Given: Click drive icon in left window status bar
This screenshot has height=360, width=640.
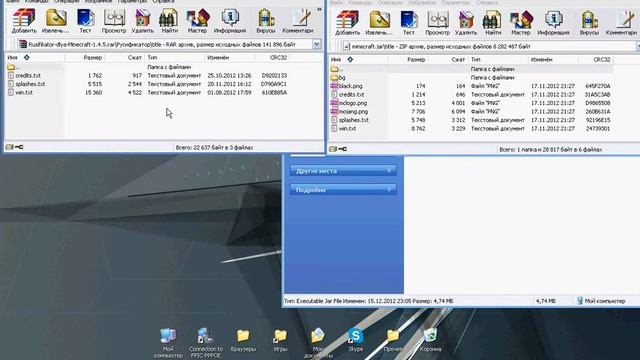Looking at the screenshot, I should pyautogui.click(x=9, y=147).
